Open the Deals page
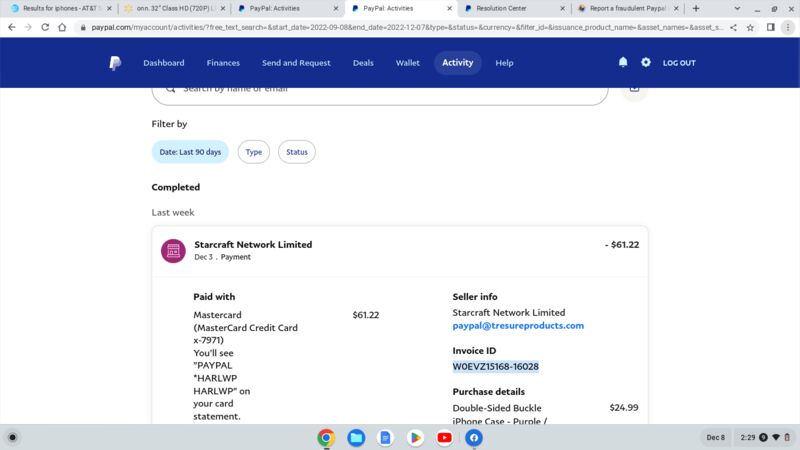The image size is (800, 450). (x=363, y=63)
